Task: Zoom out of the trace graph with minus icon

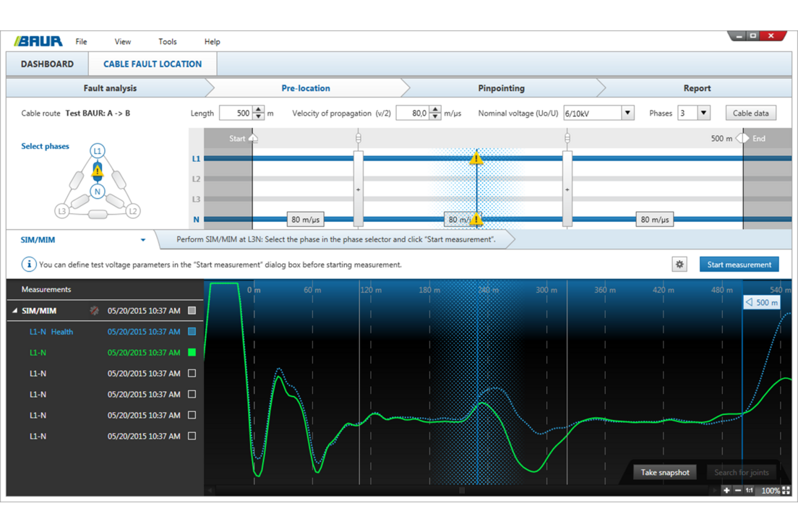Action: click(x=738, y=490)
